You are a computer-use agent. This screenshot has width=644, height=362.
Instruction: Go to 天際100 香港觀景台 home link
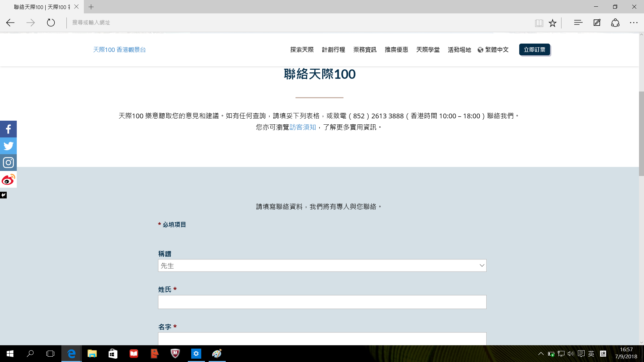(119, 50)
